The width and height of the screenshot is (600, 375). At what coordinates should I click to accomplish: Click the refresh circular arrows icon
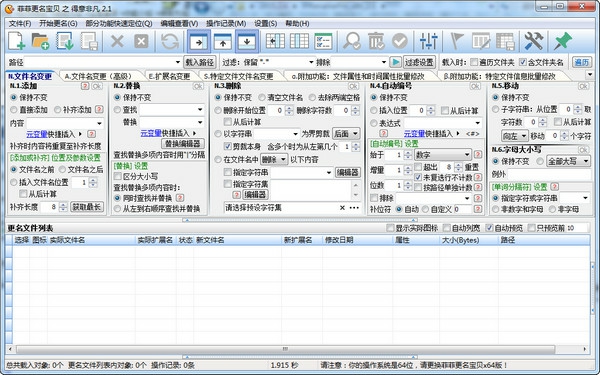tap(170, 41)
